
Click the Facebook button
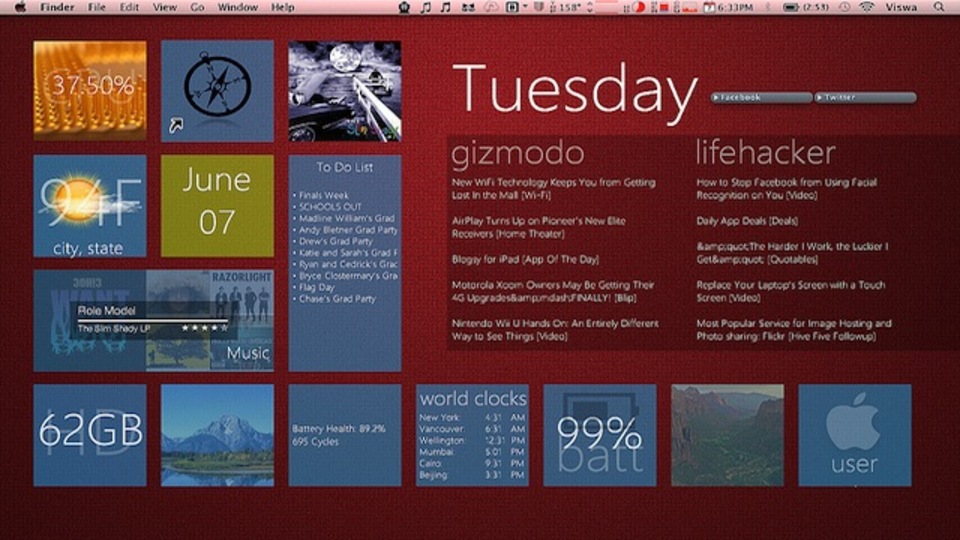(x=762, y=97)
